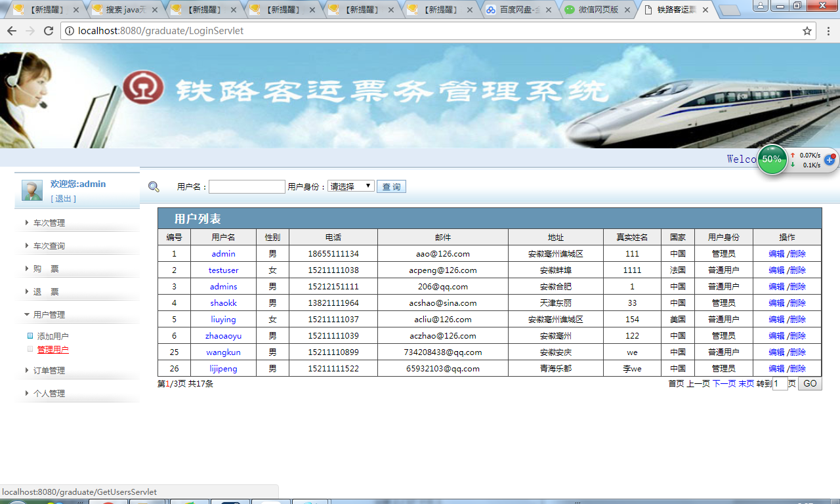Click 退出 to log out
The height and width of the screenshot is (504, 840).
[x=64, y=198]
